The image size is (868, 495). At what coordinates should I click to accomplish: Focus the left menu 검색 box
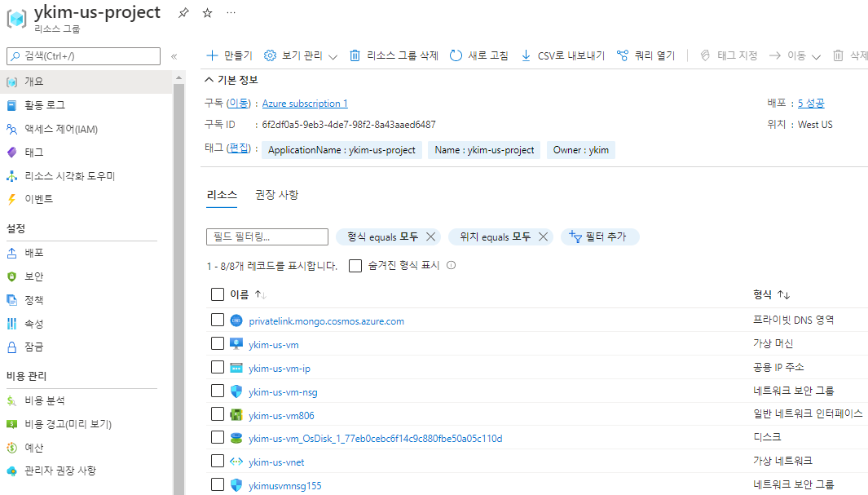(84, 56)
